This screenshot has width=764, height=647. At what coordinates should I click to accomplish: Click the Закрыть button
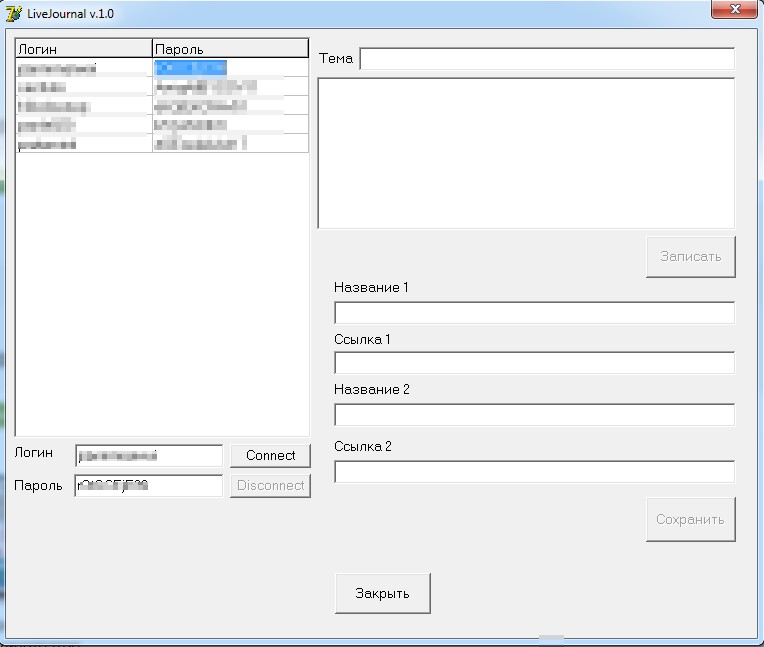382,593
